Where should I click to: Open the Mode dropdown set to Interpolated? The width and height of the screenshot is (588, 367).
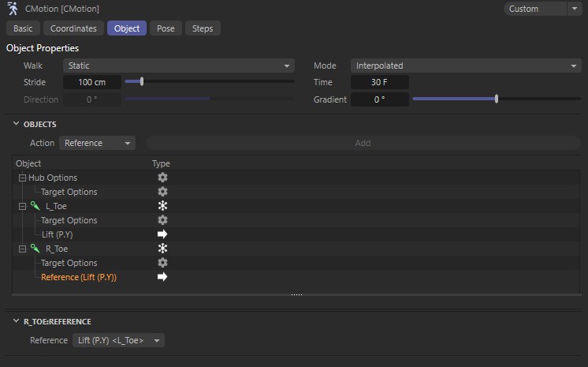point(466,66)
